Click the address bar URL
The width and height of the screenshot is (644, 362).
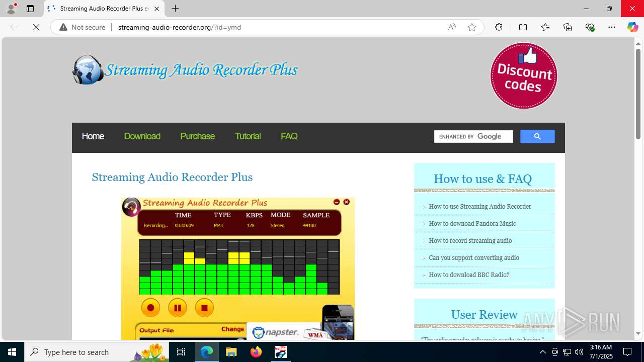click(x=180, y=27)
